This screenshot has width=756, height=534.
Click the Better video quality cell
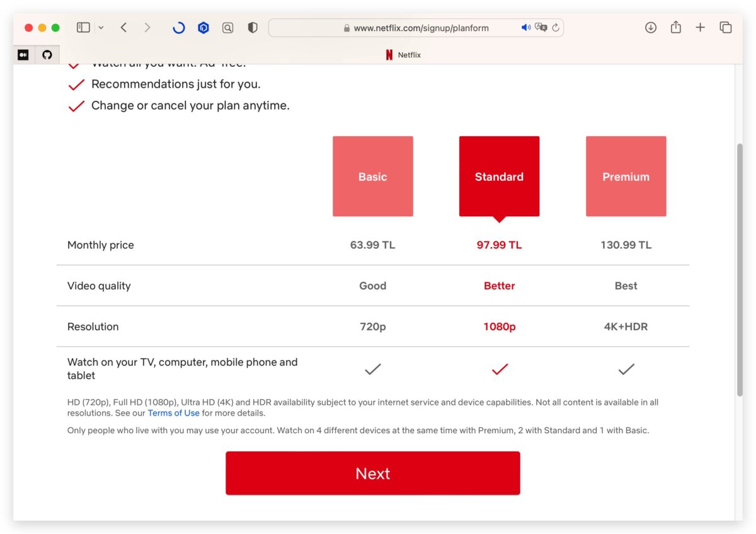tap(499, 286)
